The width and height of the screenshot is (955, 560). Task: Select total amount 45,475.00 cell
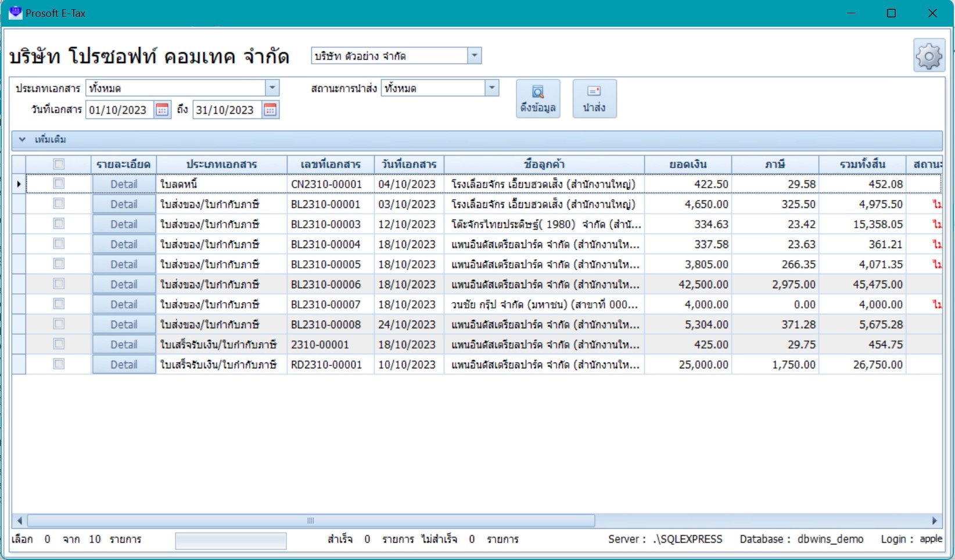[x=862, y=284]
